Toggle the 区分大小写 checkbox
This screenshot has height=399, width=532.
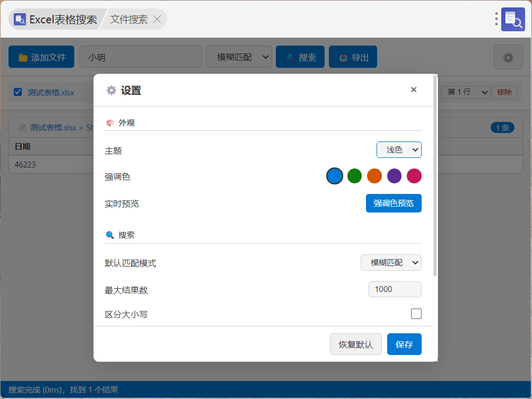(x=416, y=314)
